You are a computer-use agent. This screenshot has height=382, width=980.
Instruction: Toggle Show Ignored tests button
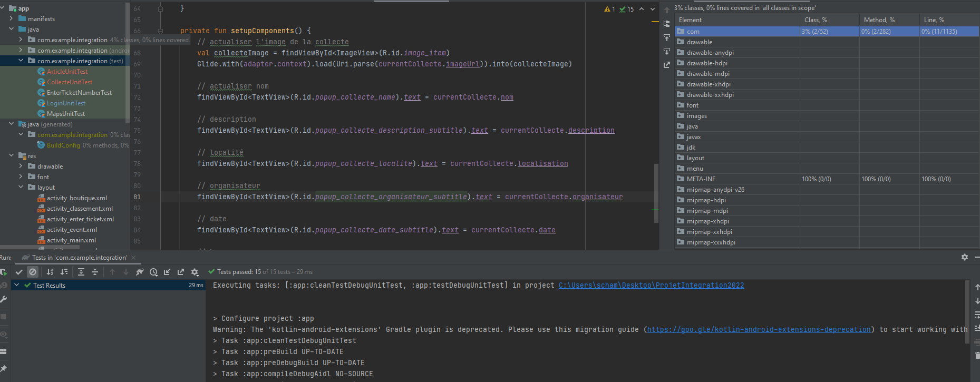33,272
